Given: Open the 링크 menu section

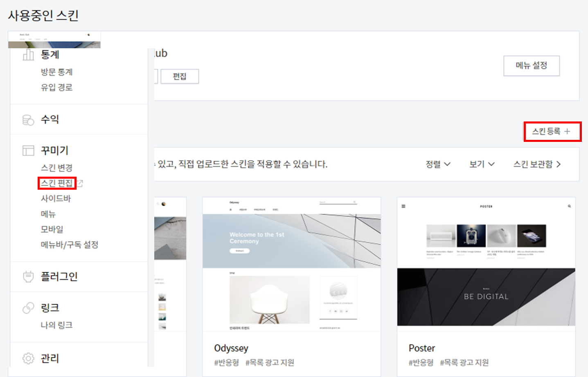Looking at the screenshot, I should [x=50, y=308].
